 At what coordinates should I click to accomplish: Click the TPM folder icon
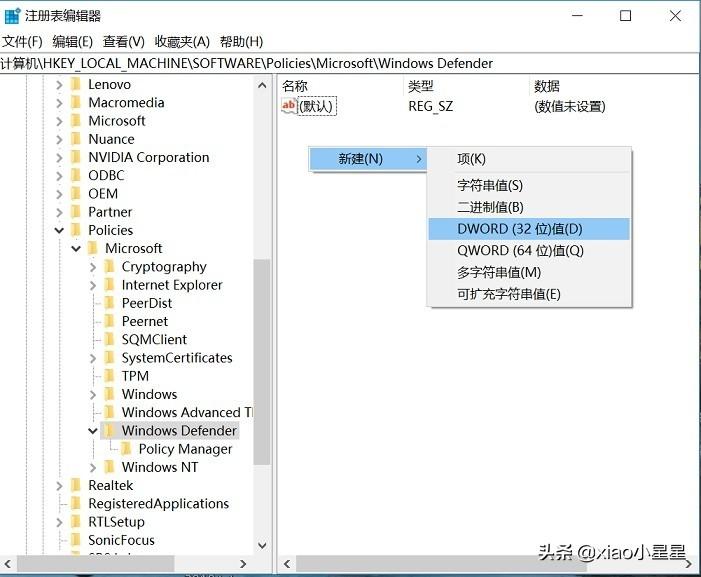pyautogui.click(x=110, y=376)
